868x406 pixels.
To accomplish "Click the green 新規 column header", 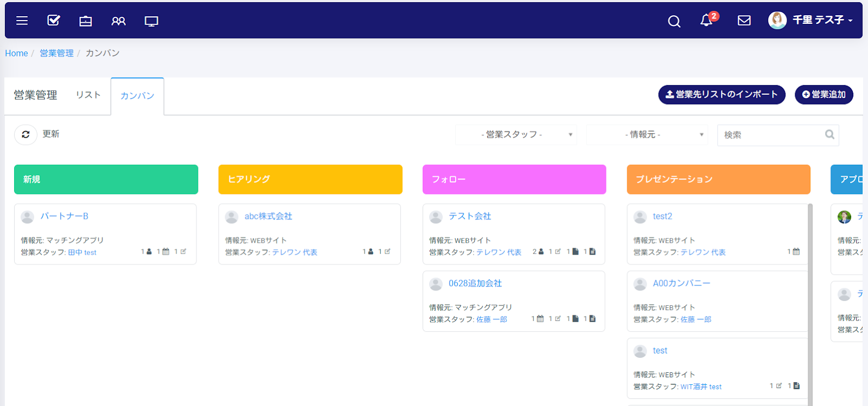I will point(106,179).
